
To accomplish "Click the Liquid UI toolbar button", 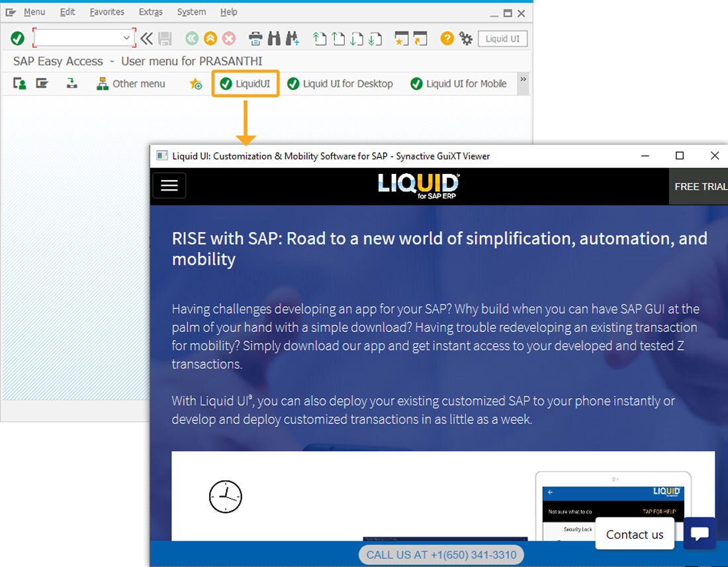I will pyautogui.click(x=502, y=39).
